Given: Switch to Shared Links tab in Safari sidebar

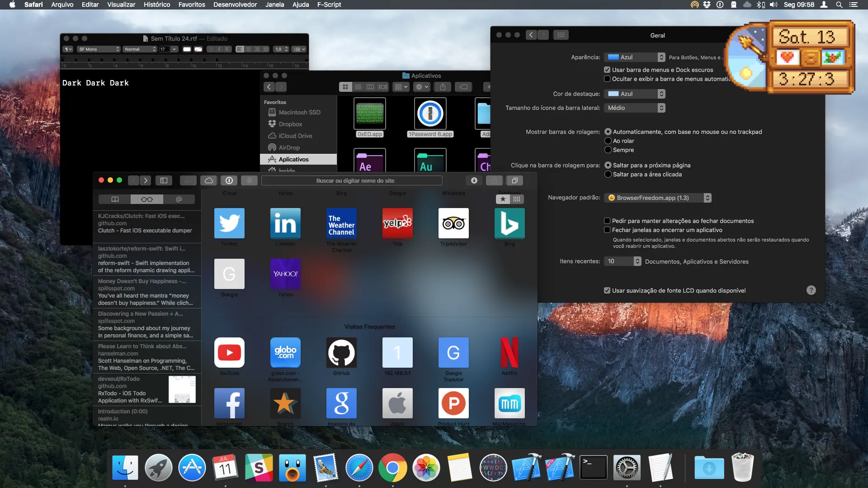Looking at the screenshot, I should tap(179, 199).
